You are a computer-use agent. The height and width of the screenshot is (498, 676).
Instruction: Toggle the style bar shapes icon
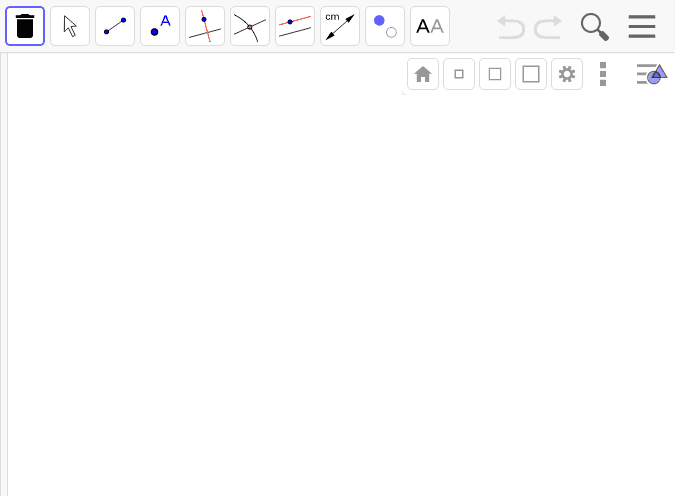point(651,74)
